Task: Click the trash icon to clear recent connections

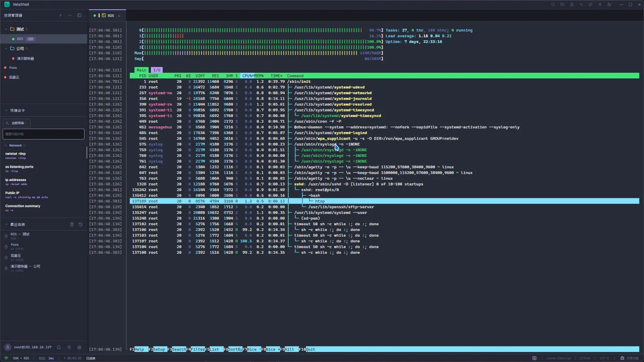Action: pyautogui.click(x=72, y=224)
